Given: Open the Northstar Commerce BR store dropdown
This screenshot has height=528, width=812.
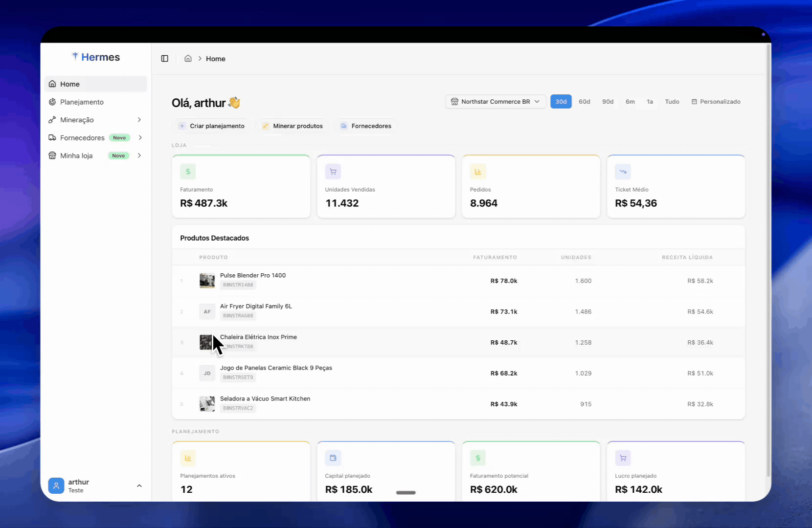Looking at the screenshot, I should (x=496, y=102).
